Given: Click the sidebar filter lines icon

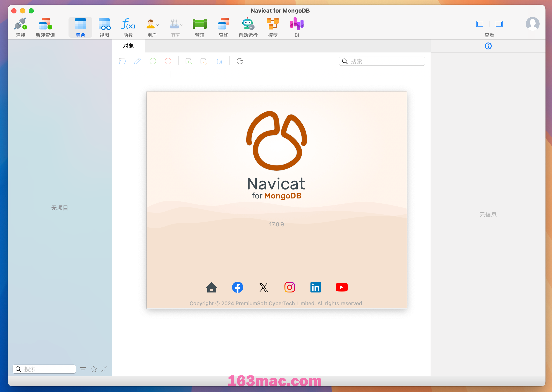Looking at the screenshot, I should (x=83, y=369).
